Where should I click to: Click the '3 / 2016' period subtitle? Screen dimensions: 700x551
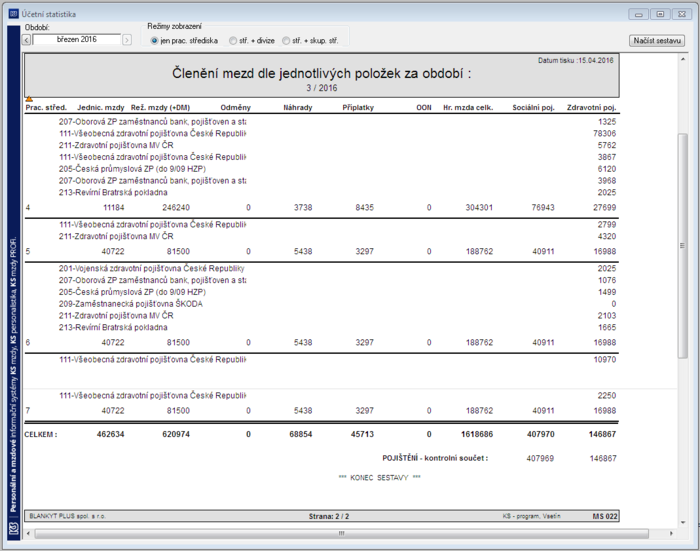click(x=321, y=88)
